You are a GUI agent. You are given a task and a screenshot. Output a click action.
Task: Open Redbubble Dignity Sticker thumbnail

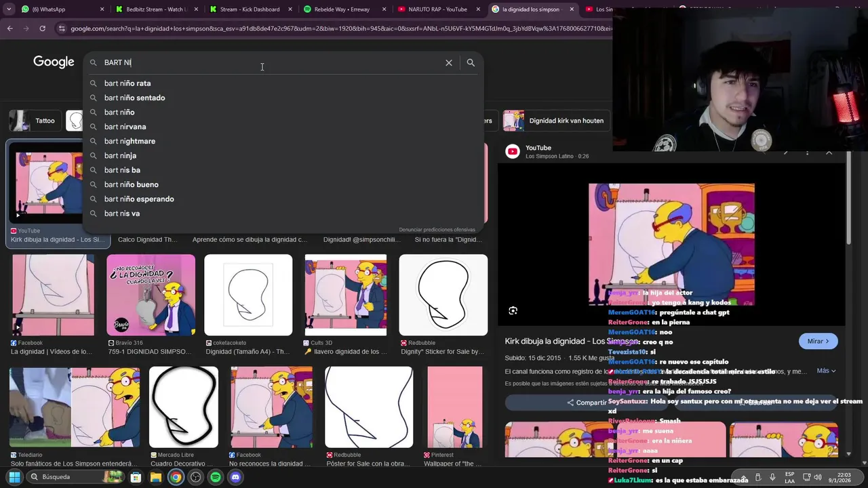(x=443, y=295)
